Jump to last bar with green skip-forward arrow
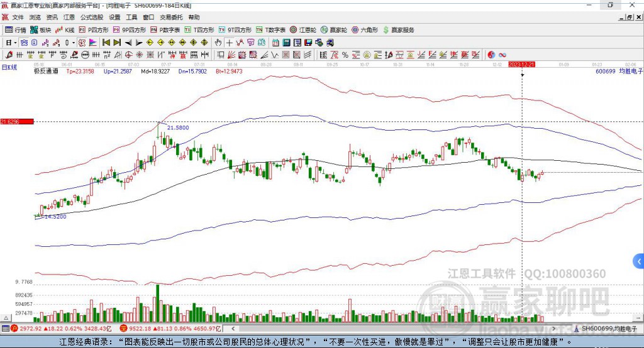The image size is (644, 348). tap(117, 43)
